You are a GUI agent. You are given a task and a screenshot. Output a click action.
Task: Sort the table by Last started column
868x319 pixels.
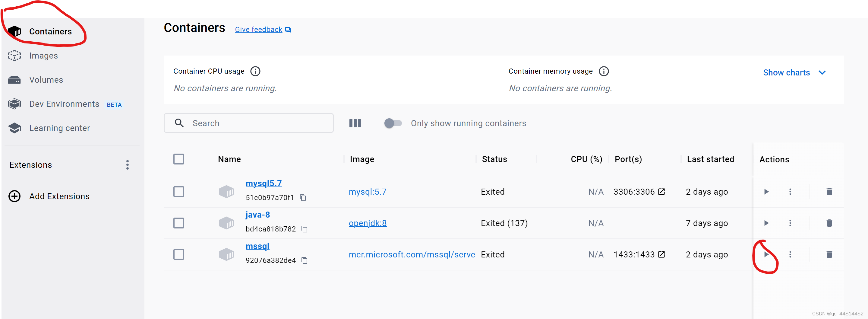click(710, 159)
